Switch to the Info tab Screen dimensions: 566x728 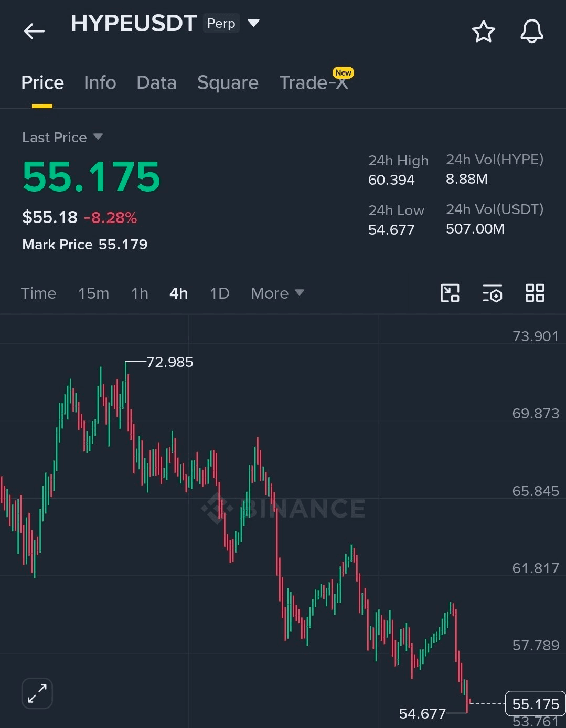point(100,82)
